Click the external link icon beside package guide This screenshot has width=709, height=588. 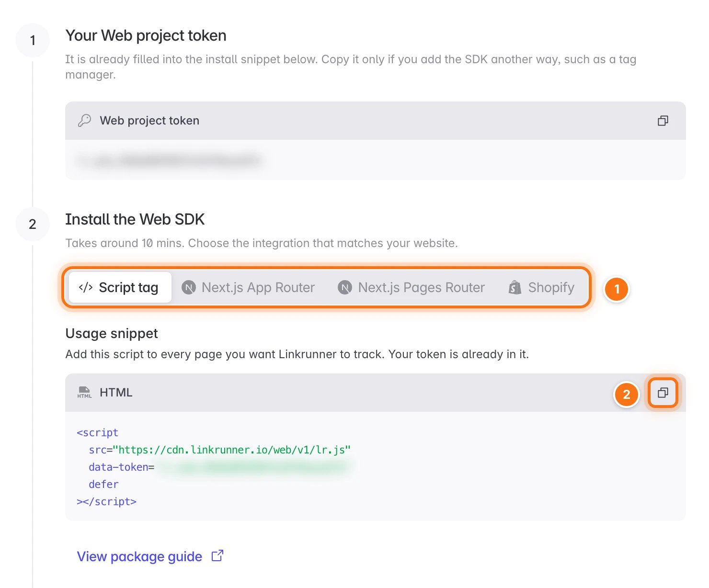217,555
